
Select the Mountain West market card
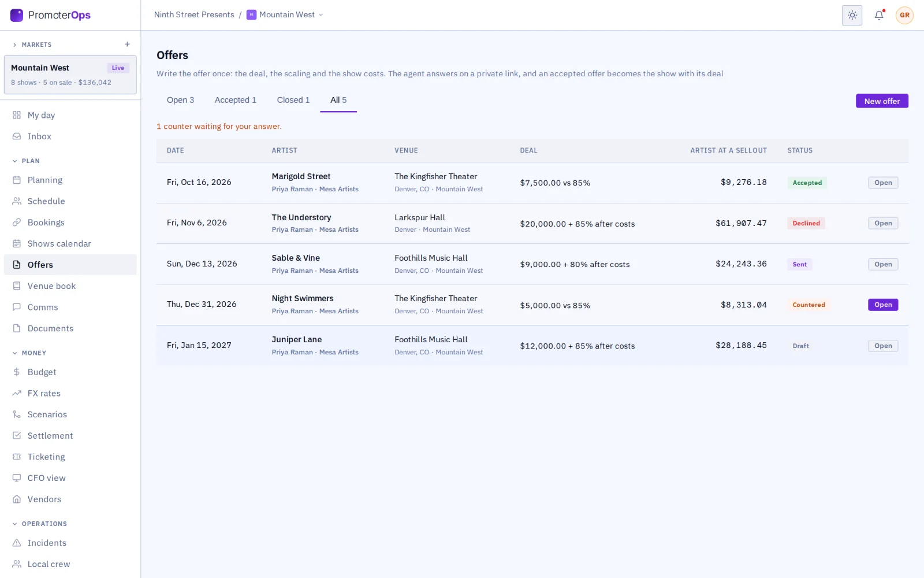pyautogui.click(x=70, y=75)
